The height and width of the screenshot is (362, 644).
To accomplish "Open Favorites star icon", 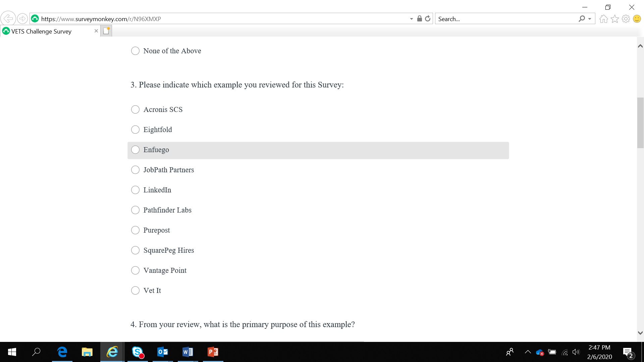I will coord(614,19).
